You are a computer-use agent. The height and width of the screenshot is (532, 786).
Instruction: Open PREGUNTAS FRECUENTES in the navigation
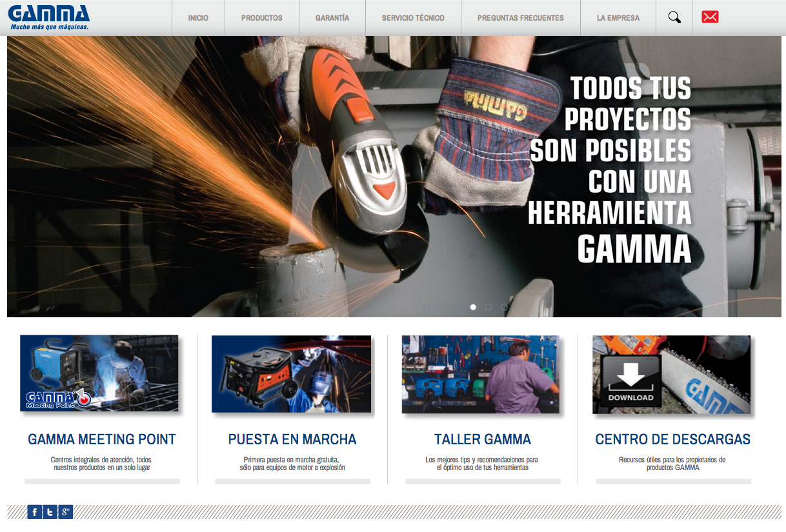pos(521,18)
